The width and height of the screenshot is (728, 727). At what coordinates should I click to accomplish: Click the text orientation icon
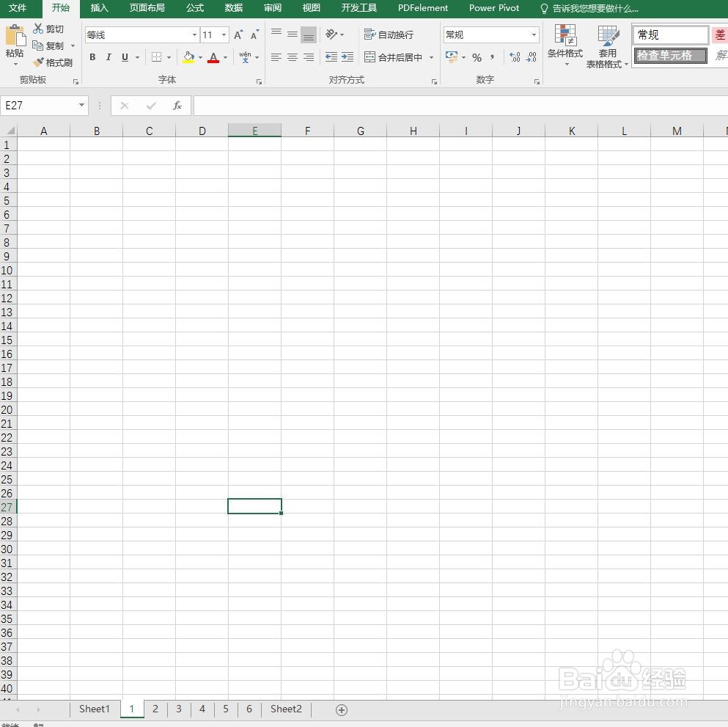click(x=331, y=34)
